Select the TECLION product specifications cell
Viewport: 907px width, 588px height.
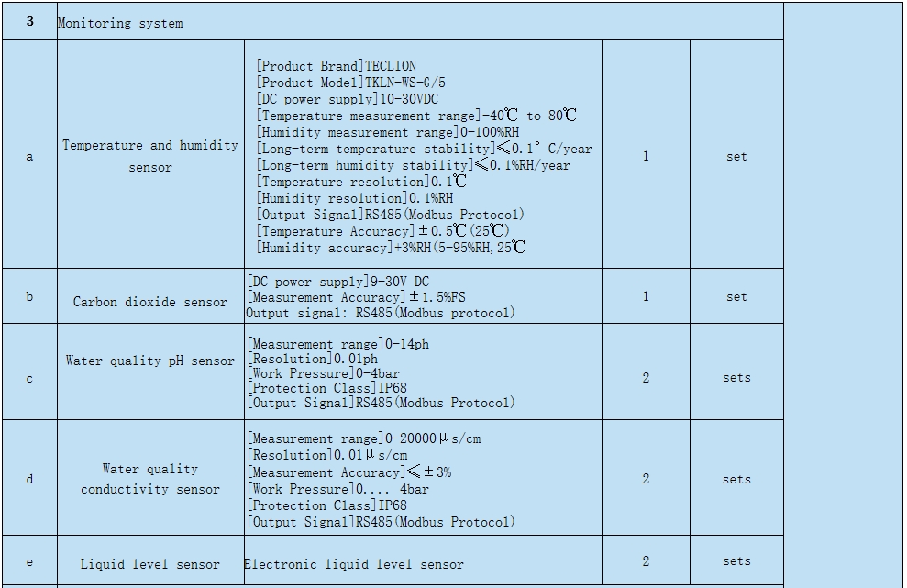tap(423, 156)
